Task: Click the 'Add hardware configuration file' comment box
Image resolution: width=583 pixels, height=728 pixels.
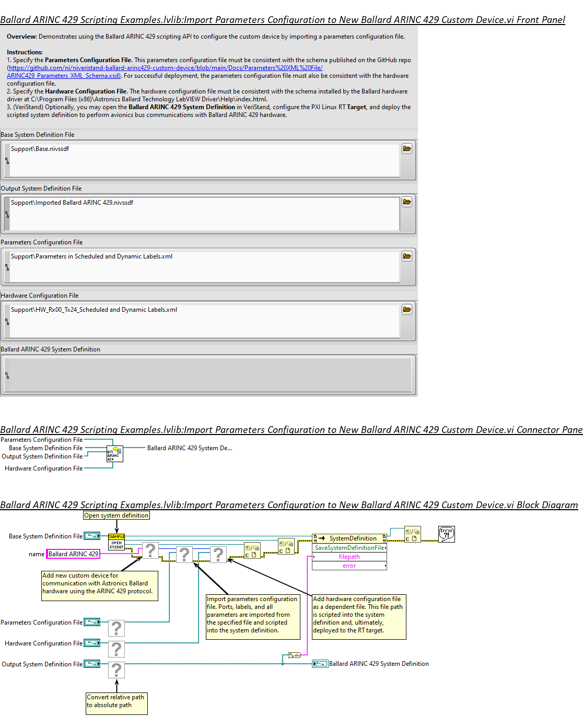Action: coord(359,617)
